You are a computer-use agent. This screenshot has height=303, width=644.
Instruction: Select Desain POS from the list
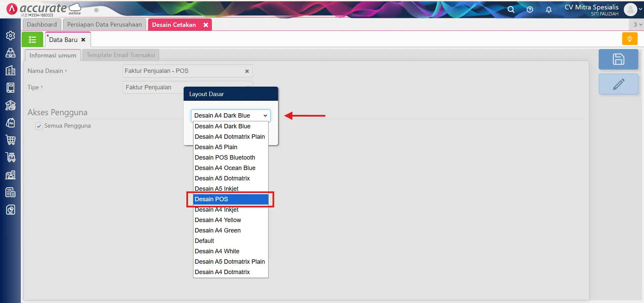pos(231,199)
